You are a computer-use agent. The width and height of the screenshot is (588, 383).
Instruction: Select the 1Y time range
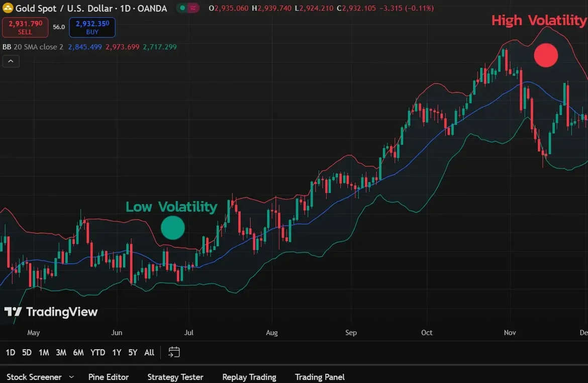(117, 353)
